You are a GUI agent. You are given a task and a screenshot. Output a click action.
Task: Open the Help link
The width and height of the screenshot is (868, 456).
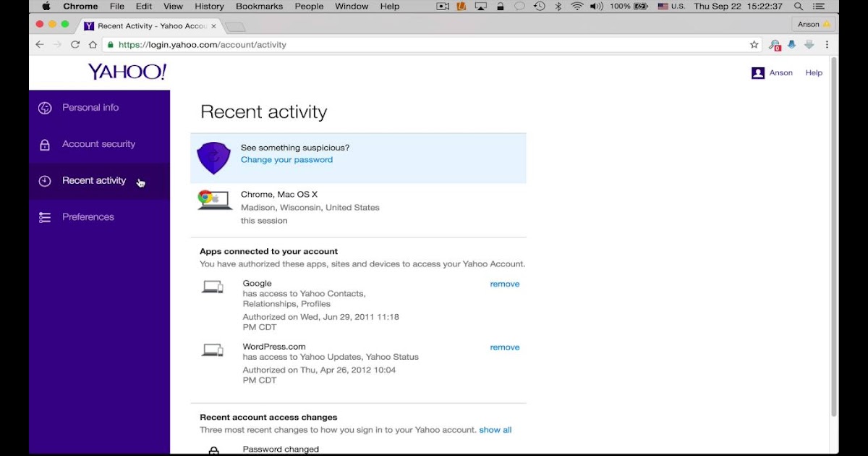click(814, 73)
